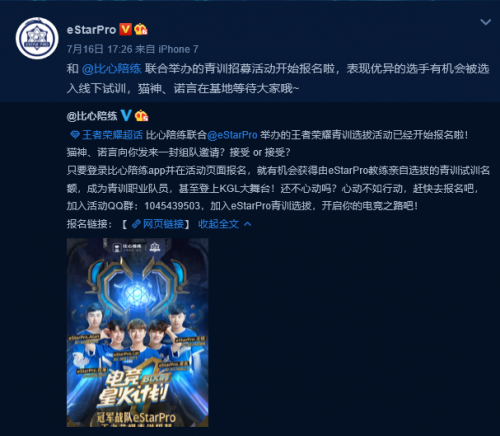Open the eStarPro username link
The width and height of the screenshot is (500, 436).
[91, 30]
